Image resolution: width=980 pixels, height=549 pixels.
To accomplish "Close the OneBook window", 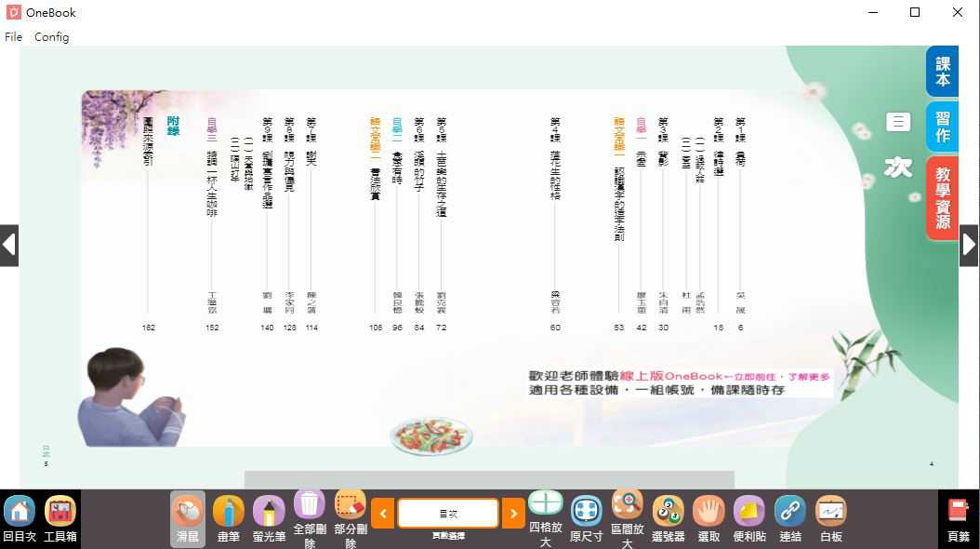I will 958,12.
